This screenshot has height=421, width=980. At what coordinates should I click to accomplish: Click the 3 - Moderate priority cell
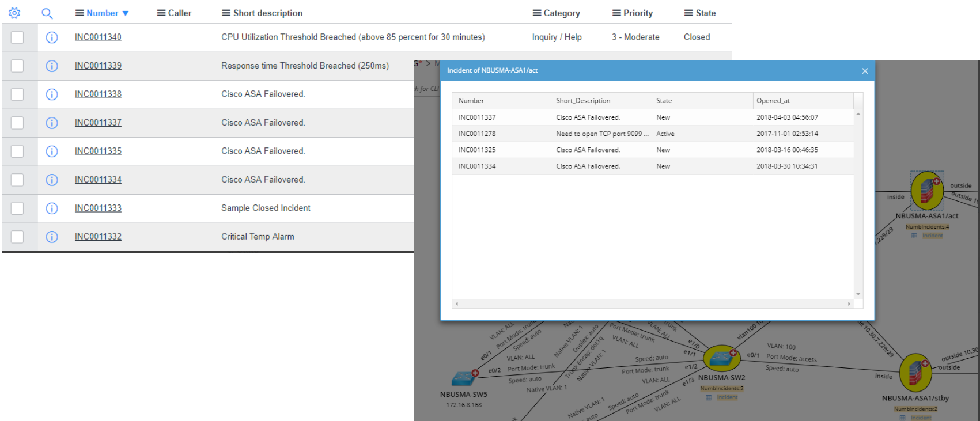point(635,37)
